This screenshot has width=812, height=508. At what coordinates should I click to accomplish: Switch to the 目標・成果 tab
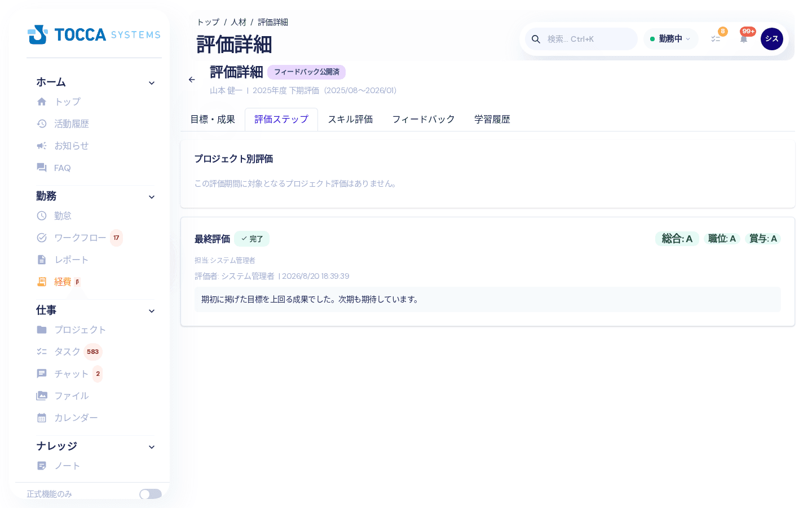(x=213, y=120)
